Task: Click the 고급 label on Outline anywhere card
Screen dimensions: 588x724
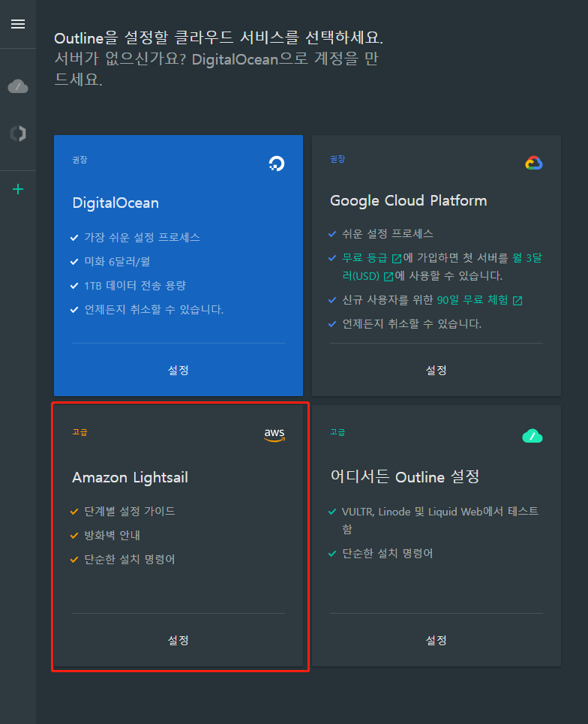Action: tap(337, 432)
